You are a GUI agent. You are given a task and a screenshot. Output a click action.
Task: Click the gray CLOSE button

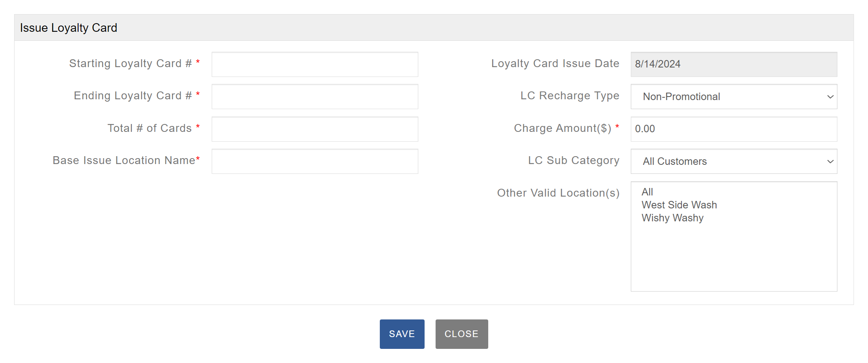461,334
